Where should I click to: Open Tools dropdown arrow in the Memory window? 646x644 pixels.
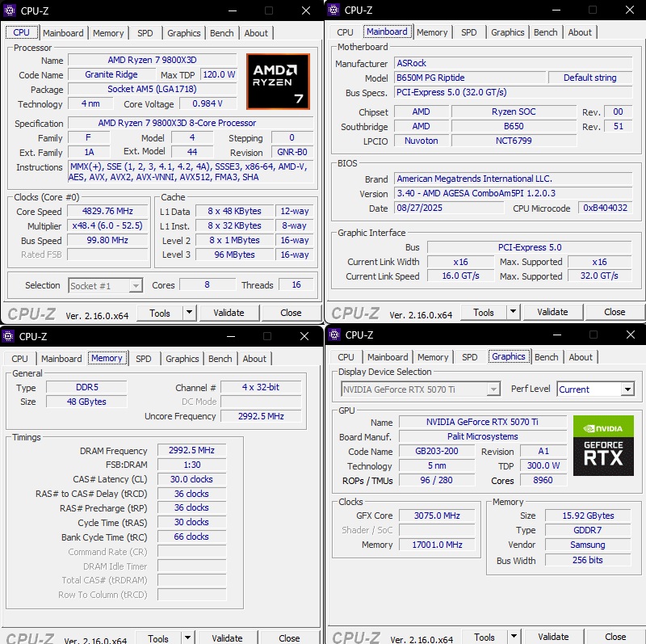[x=187, y=638]
